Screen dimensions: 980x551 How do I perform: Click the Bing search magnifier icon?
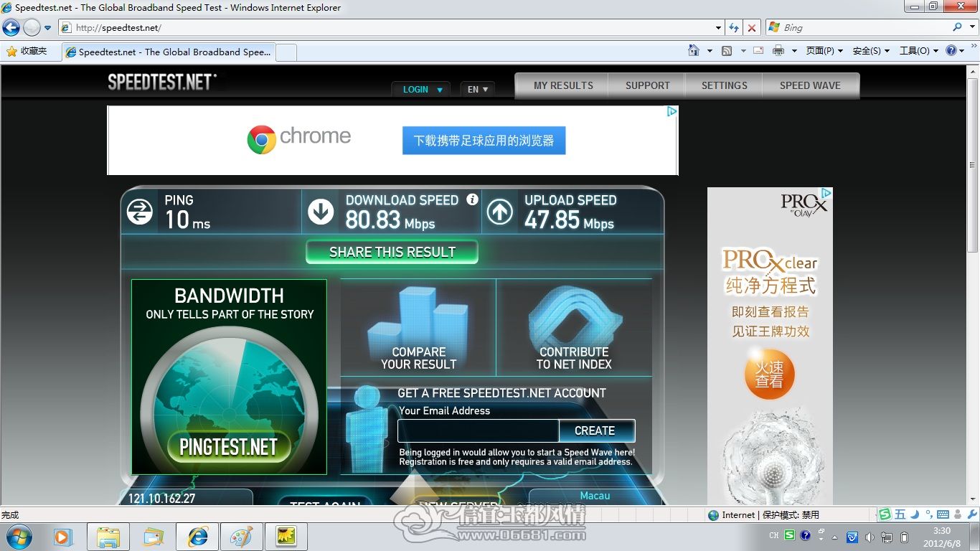coord(958,27)
